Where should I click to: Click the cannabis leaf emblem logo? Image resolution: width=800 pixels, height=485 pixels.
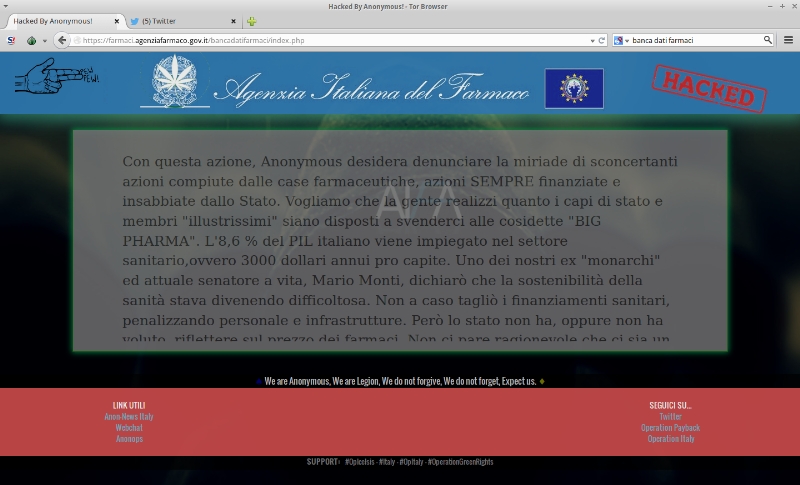pyautogui.click(x=175, y=81)
